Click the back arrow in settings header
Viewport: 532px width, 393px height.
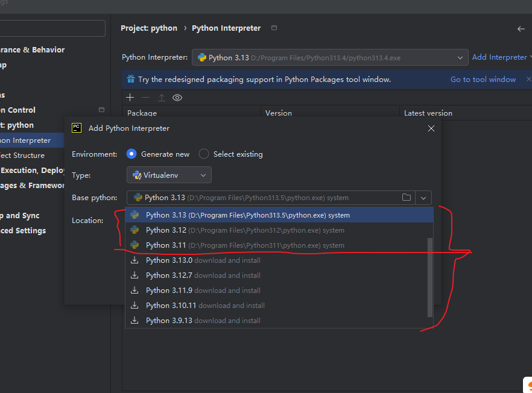[521, 29]
